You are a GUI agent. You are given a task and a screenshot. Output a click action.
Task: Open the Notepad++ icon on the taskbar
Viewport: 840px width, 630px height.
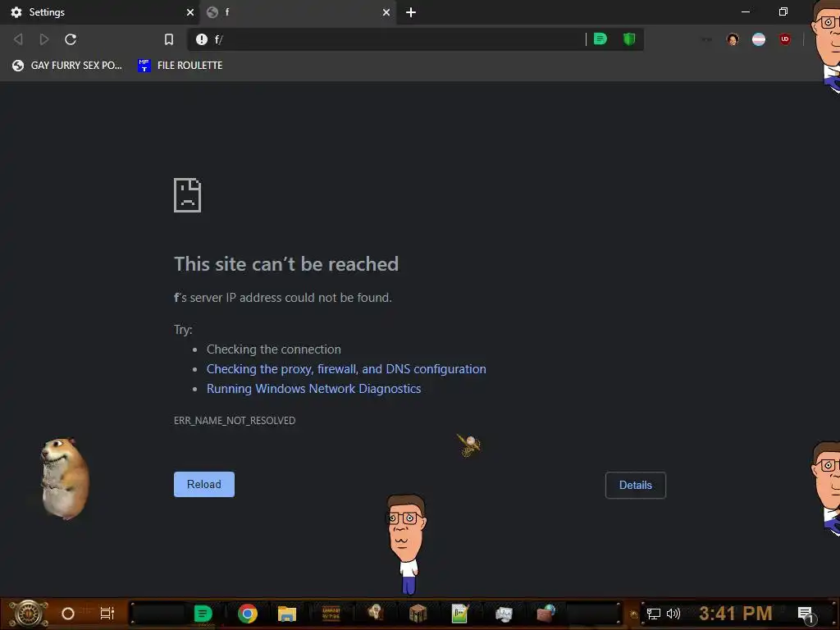point(459,614)
